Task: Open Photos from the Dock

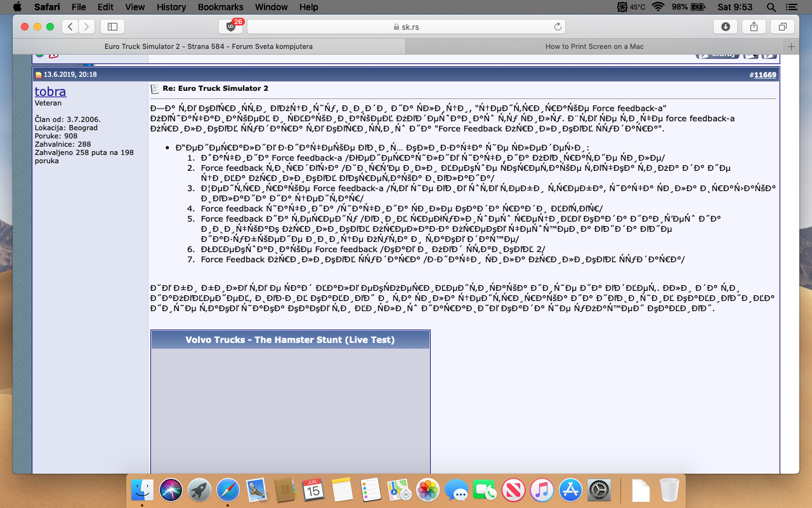Action: 428,490
